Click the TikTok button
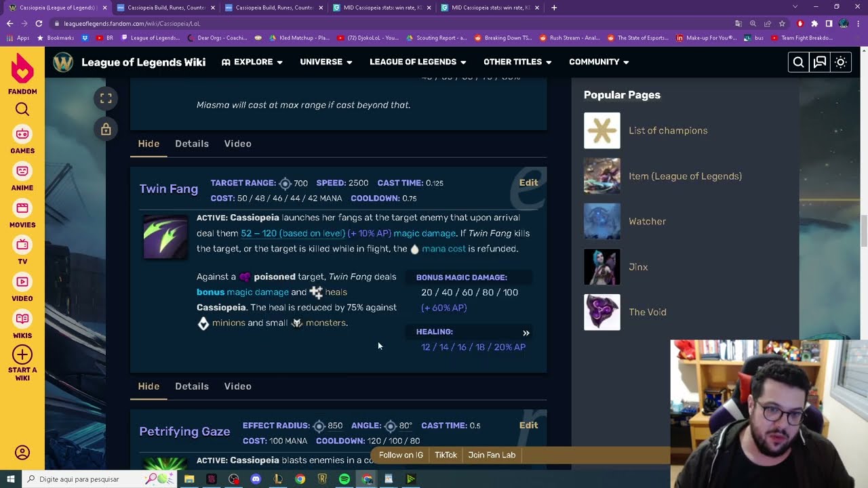Viewport: 868px width, 488px height. point(446,455)
